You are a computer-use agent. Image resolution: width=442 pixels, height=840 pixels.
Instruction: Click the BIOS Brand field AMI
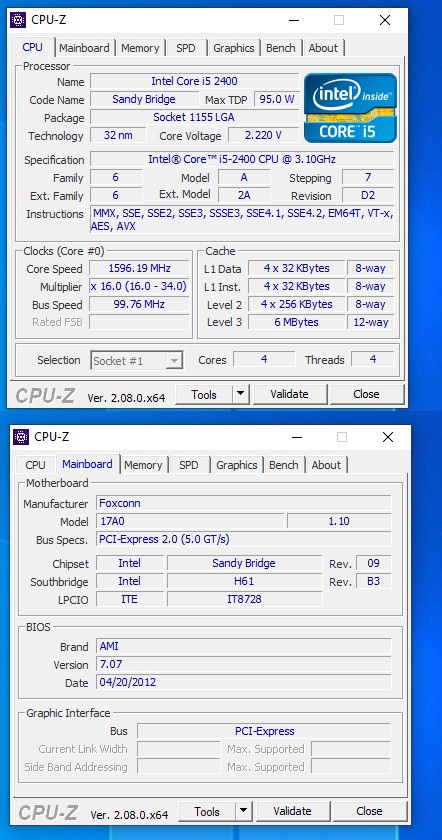pos(244,647)
